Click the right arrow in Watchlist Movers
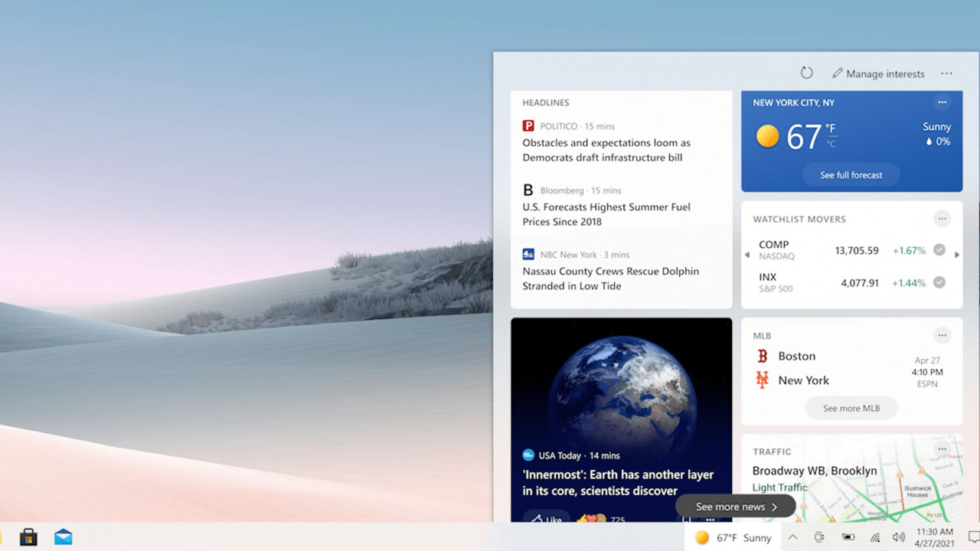Viewport: 980px width, 551px height. pyautogui.click(x=956, y=255)
